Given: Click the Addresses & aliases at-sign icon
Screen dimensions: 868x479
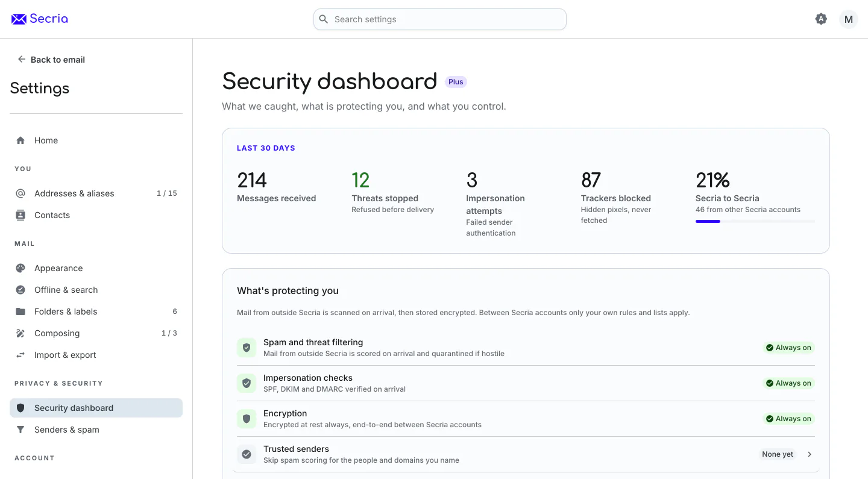Looking at the screenshot, I should (20, 193).
